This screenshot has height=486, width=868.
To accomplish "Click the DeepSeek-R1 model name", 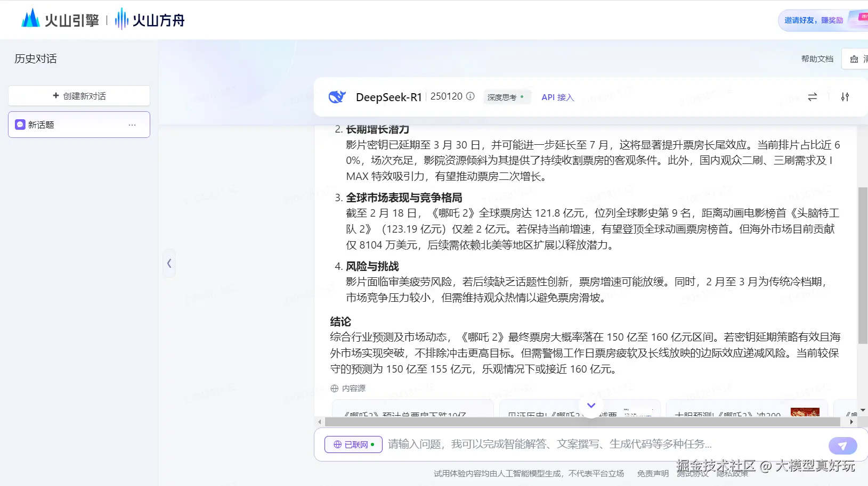I will coord(388,97).
